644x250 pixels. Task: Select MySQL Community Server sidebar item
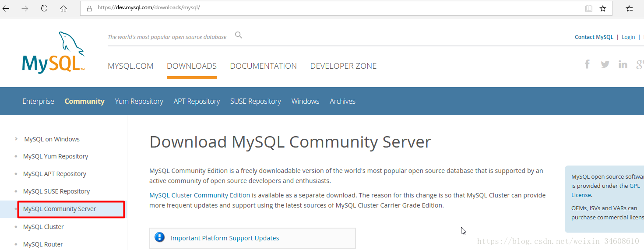click(60, 209)
